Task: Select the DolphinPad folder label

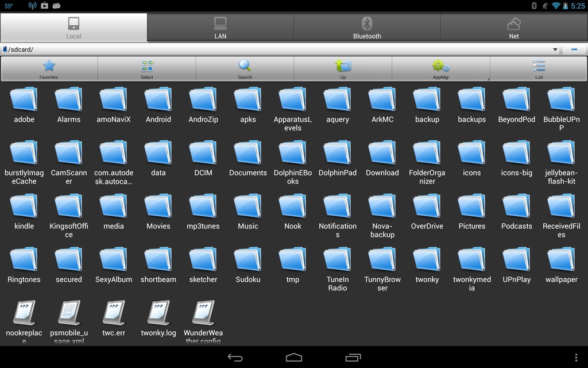Action: pos(338,172)
